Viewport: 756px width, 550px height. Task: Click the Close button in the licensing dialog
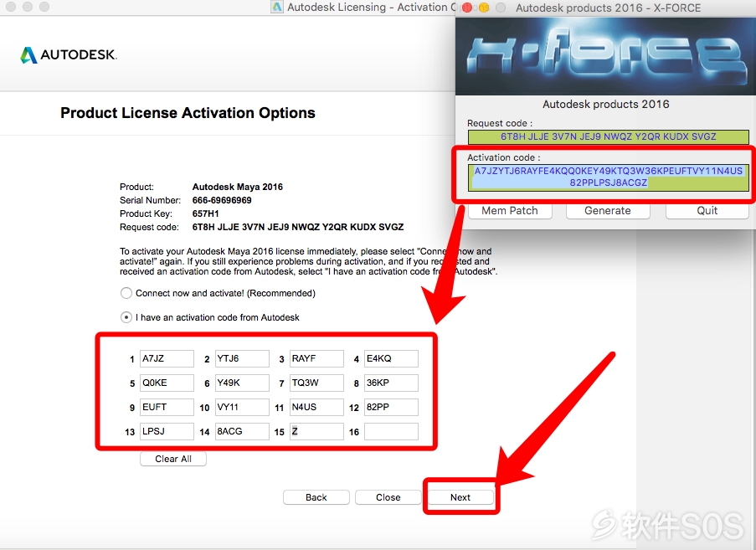click(388, 497)
